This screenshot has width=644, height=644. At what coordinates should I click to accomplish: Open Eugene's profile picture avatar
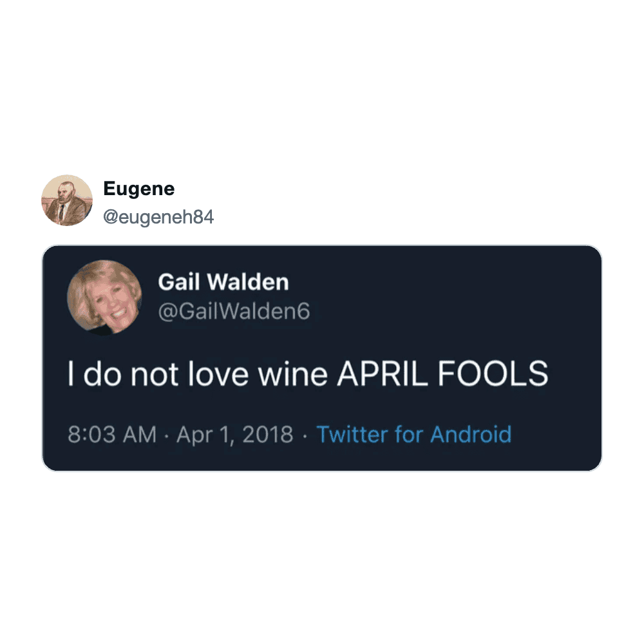[x=66, y=200]
